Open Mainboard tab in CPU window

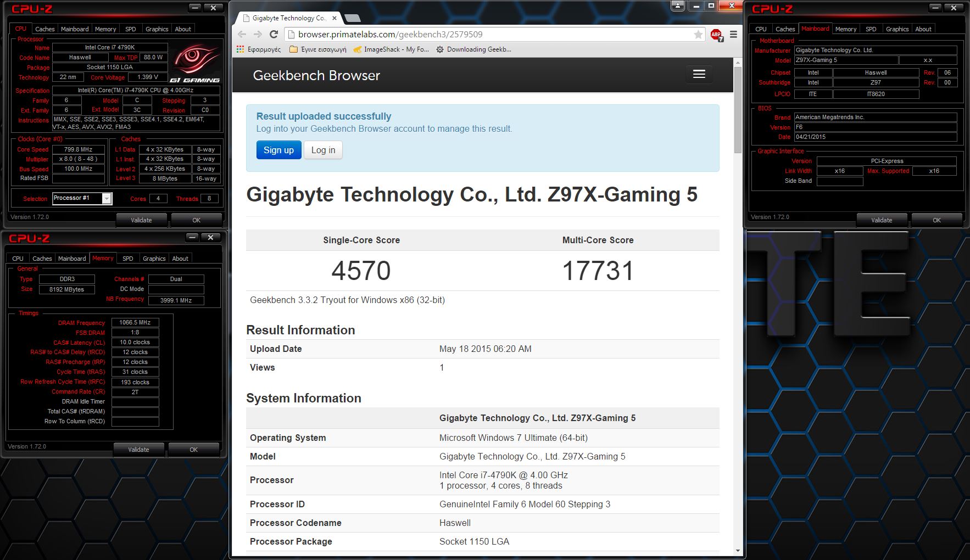click(x=75, y=29)
